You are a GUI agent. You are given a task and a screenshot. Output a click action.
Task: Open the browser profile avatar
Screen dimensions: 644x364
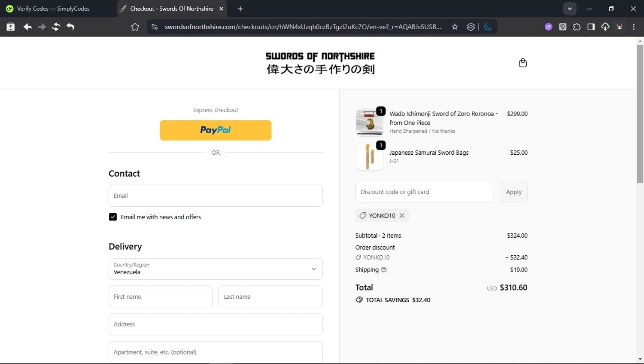pyautogui.click(x=620, y=27)
